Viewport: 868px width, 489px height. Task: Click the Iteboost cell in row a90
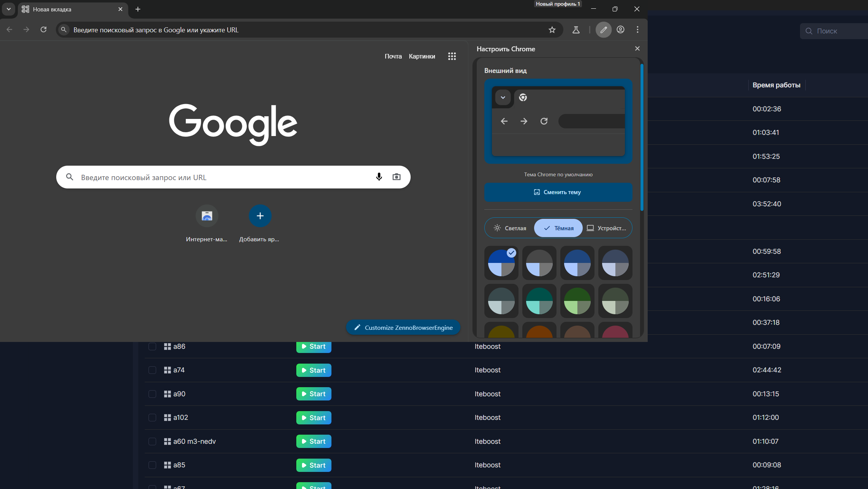487,394
